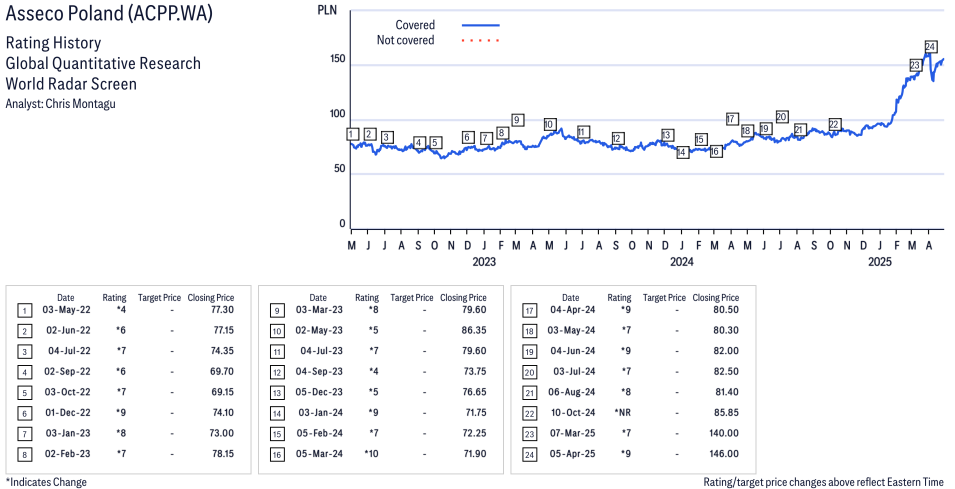
Task: Click the Asseco Poland (ACPP.WA) title
Action: 109,13
